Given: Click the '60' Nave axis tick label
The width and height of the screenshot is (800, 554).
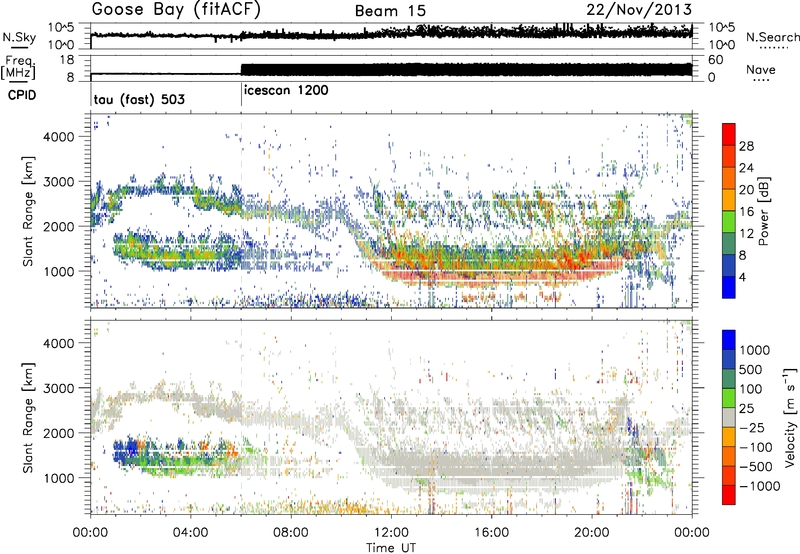Looking at the screenshot, I should pos(716,60).
